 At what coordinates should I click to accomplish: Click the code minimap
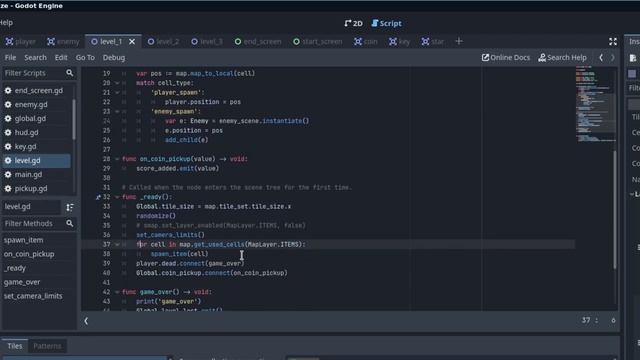point(596,104)
